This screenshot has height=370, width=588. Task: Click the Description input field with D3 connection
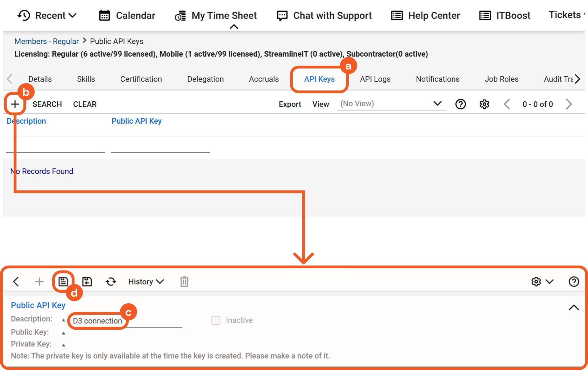point(126,321)
